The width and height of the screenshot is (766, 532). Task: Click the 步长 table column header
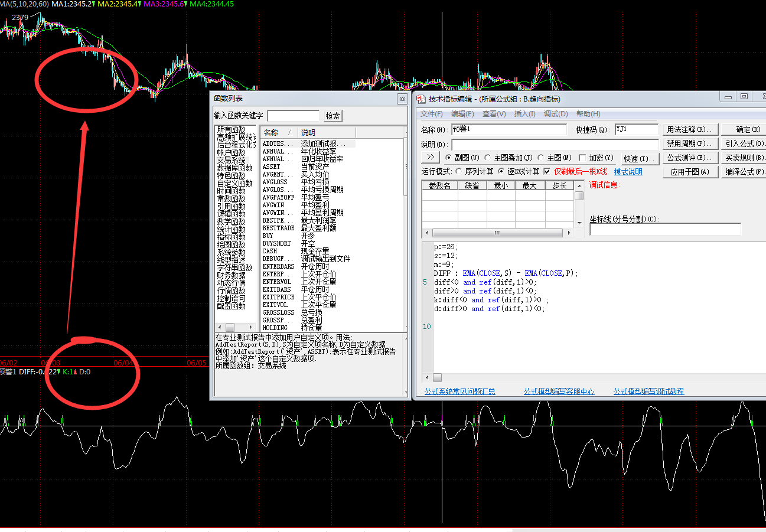click(x=559, y=185)
